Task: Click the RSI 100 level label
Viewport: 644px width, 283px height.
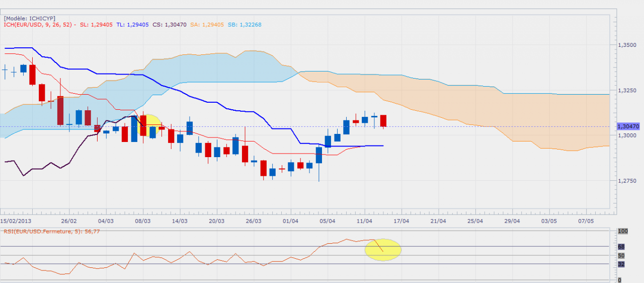Action: (x=623, y=231)
